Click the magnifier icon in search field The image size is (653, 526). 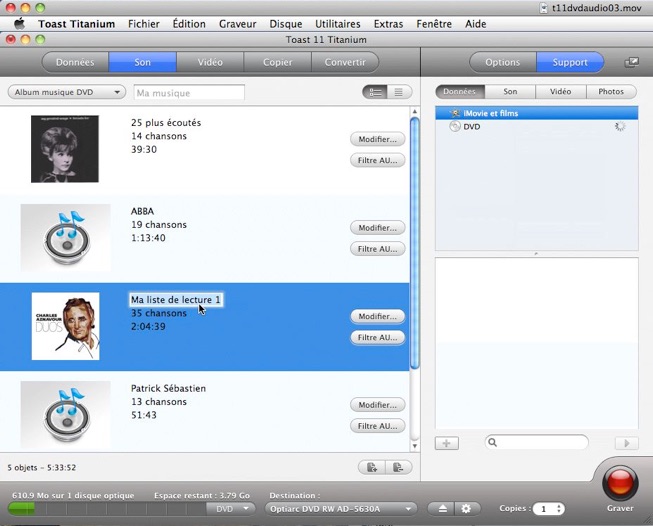point(493,442)
